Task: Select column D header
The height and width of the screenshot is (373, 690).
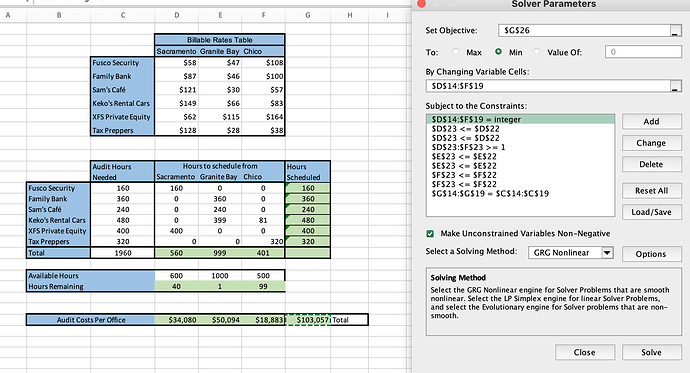Action: 176,15
